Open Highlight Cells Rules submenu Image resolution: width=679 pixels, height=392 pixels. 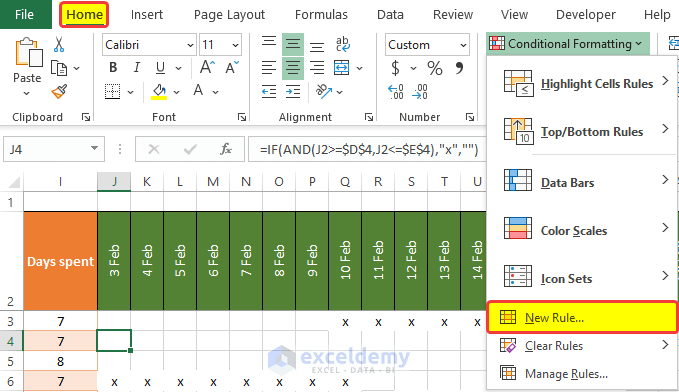pyautogui.click(x=582, y=83)
